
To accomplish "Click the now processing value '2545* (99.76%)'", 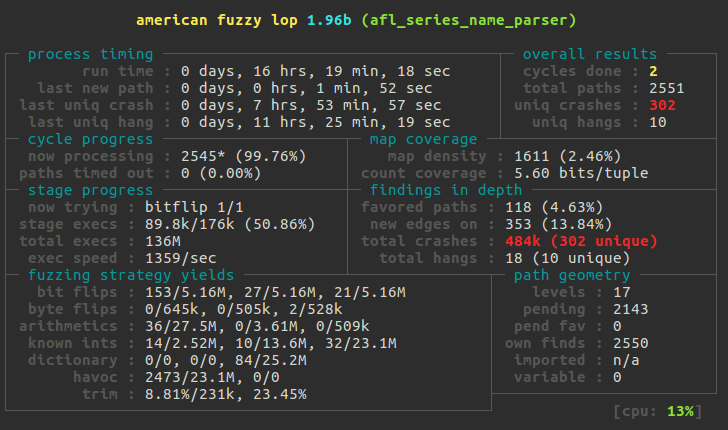I will [x=244, y=156].
